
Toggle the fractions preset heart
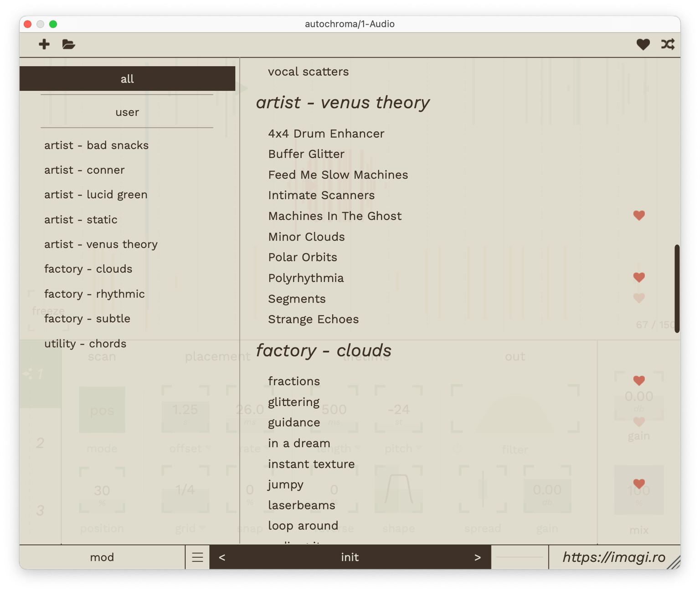point(639,381)
